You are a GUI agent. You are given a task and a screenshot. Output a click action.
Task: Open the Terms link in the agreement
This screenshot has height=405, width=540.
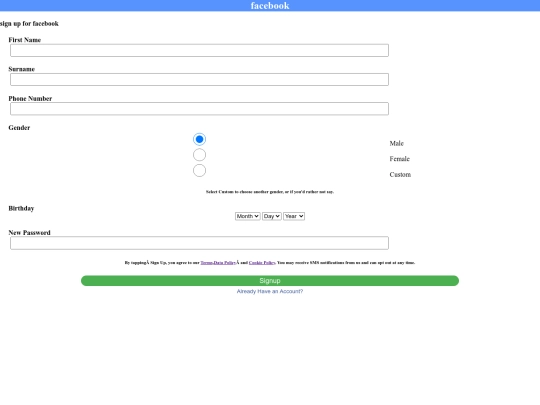click(207, 263)
